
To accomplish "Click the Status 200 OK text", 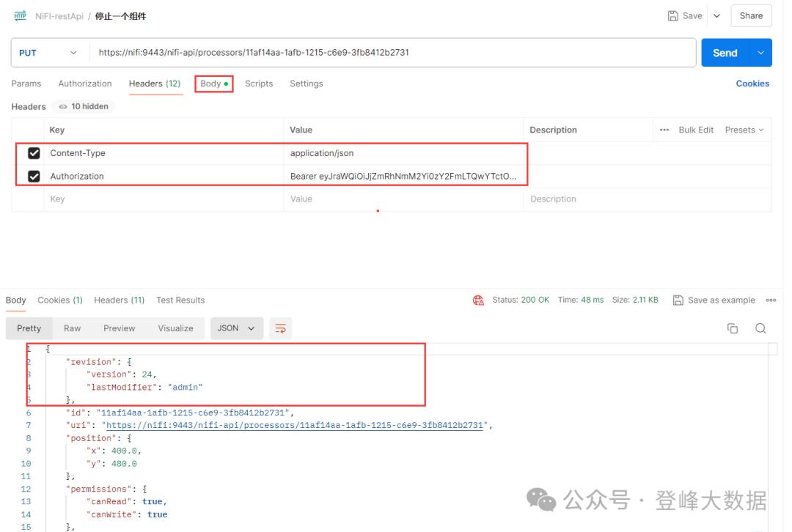I will click(520, 300).
